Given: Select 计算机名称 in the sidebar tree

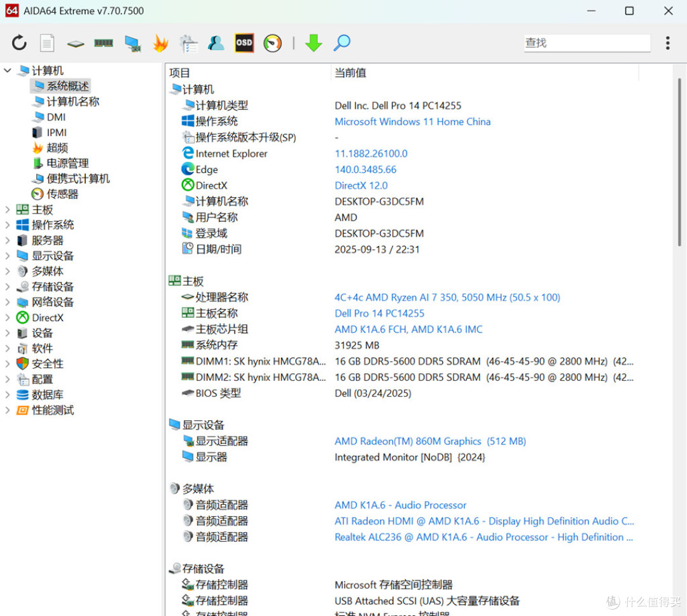Looking at the screenshot, I should click(67, 102).
